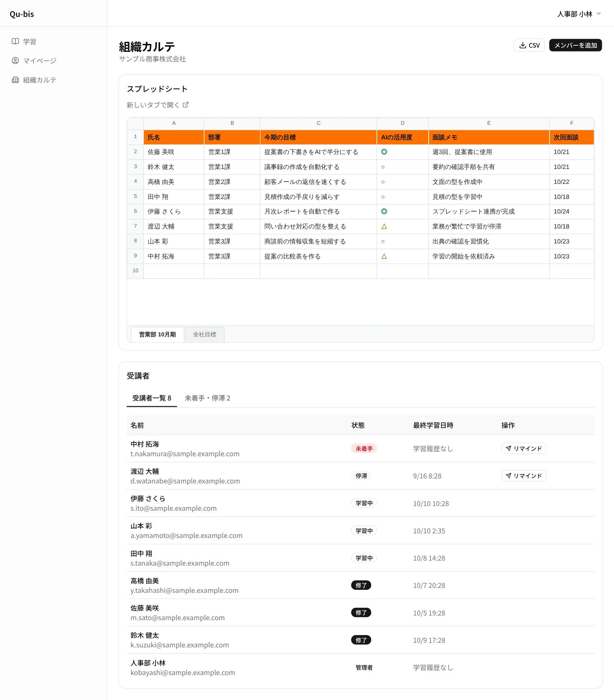Click the timestamp 10/8 14:28
Viewport: 614px width, 700px height.
[x=429, y=558]
